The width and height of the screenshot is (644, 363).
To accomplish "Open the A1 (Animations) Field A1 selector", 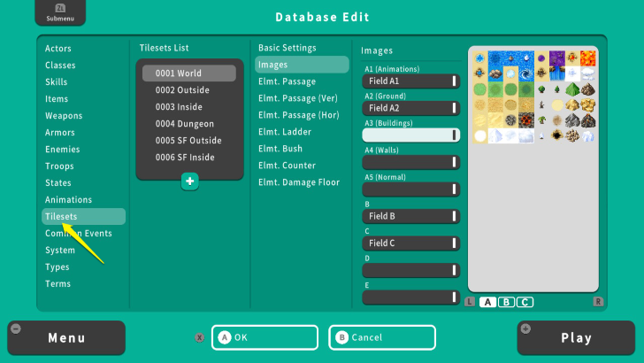I will pyautogui.click(x=410, y=81).
